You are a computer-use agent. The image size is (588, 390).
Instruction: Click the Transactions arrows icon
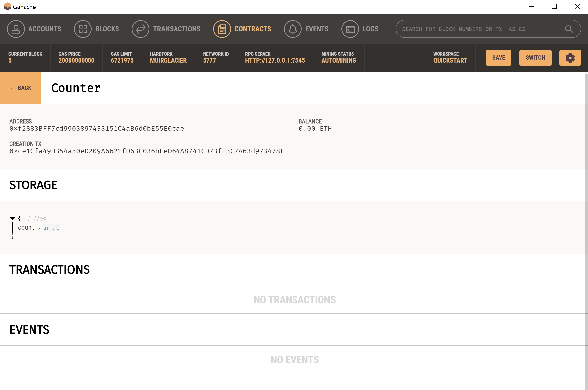pos(140,29)
